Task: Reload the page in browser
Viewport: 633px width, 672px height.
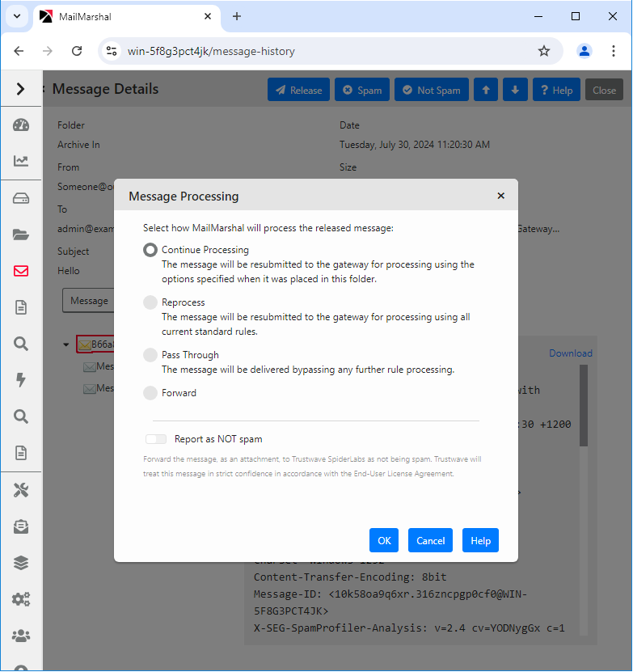Action: [x=77, y=51]
